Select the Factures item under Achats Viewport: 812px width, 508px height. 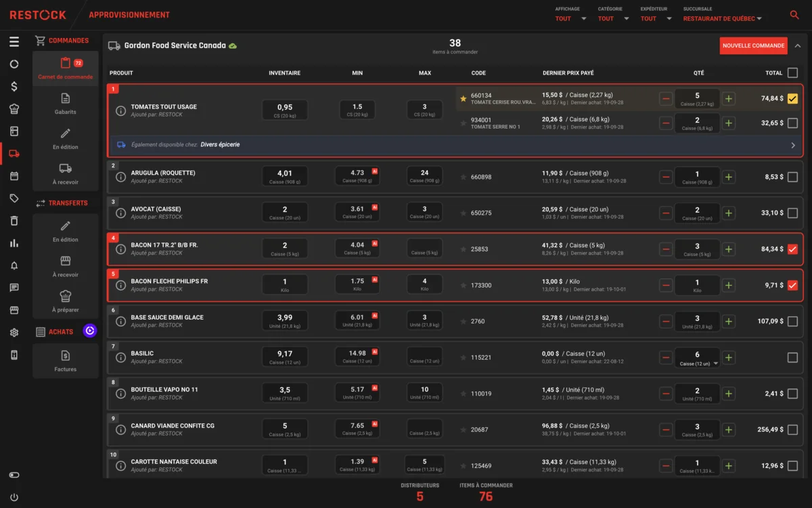tap(66, 361)
